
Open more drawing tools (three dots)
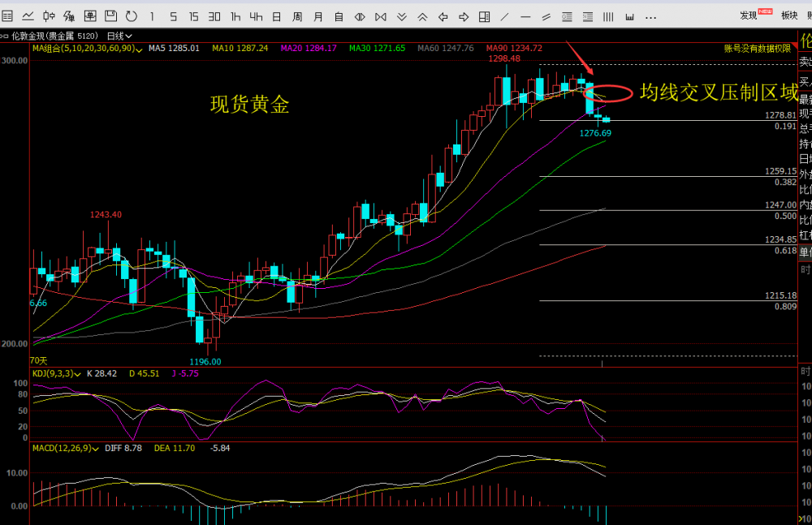click(650, 18)
